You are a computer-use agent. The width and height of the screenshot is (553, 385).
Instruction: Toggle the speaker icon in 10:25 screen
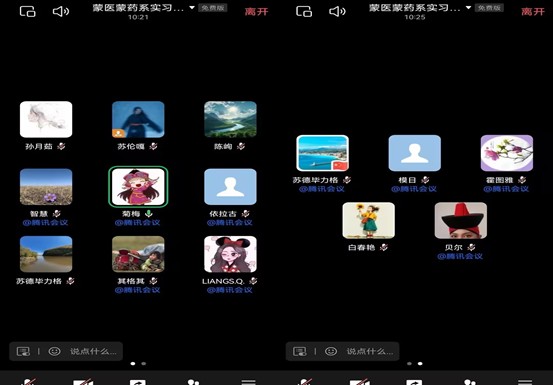337,12
